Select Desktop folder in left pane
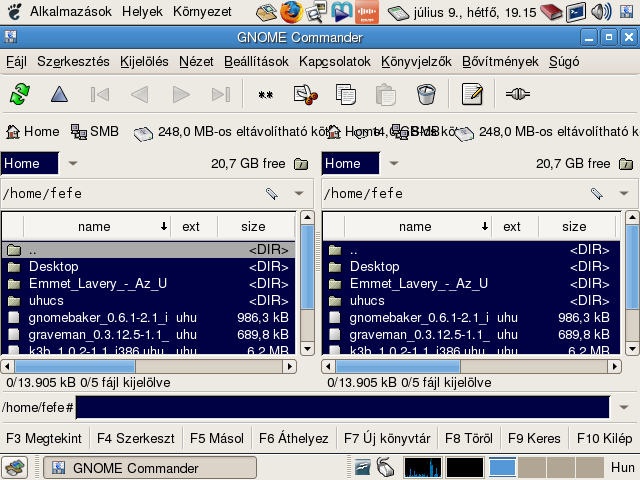Image resolution: width=640 pixels, height=480 pixels. point(149,267)
